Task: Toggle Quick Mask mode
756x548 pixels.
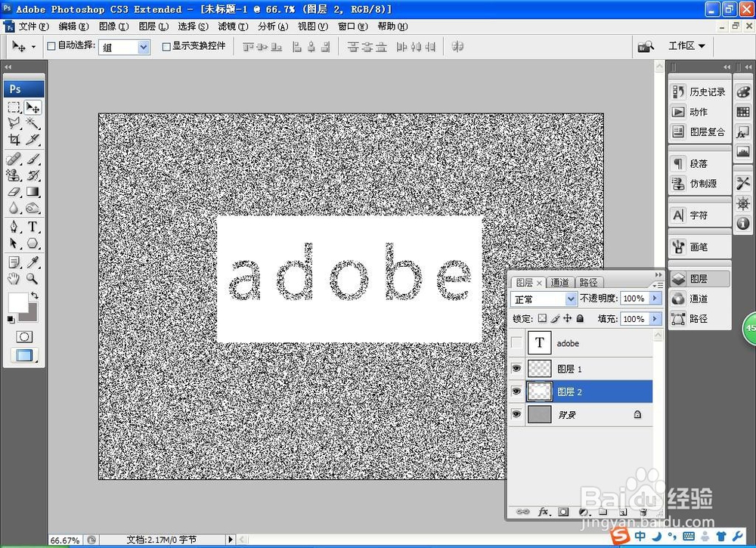Action: click(x=24, y=336)
